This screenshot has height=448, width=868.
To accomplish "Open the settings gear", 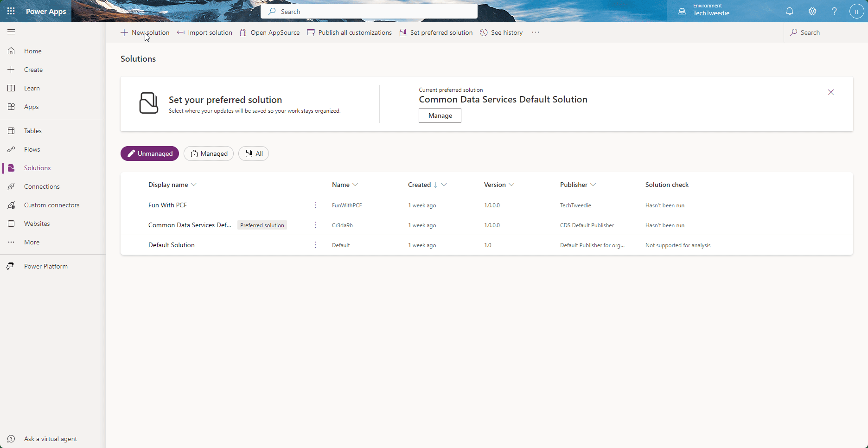I will (812, 11).
